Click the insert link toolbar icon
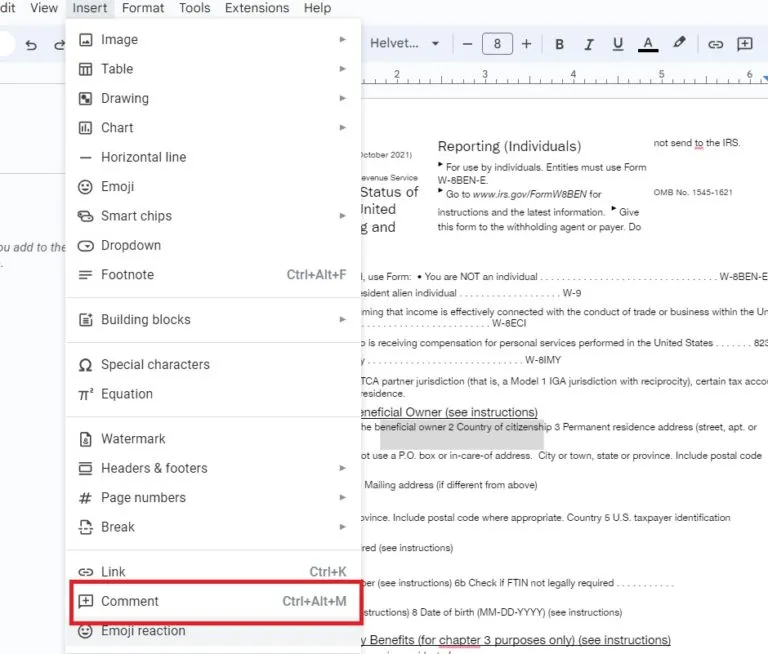768x654 pixels. coord(715,45)
